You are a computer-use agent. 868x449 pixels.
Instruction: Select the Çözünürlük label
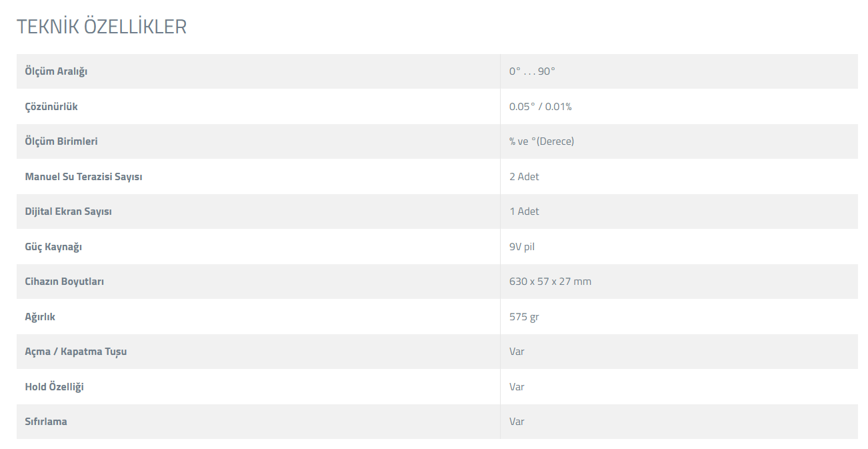[x=51, y=107]
